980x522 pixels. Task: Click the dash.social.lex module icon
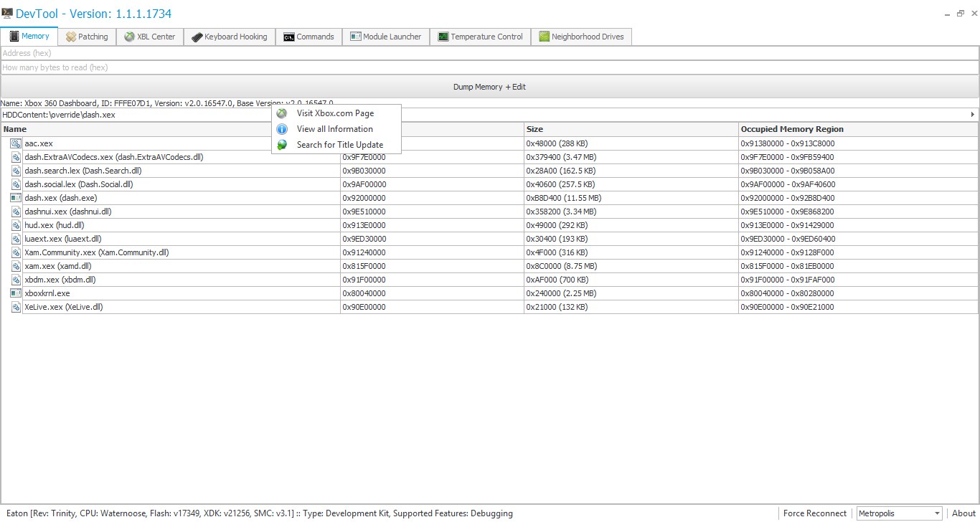coord(16,184)
